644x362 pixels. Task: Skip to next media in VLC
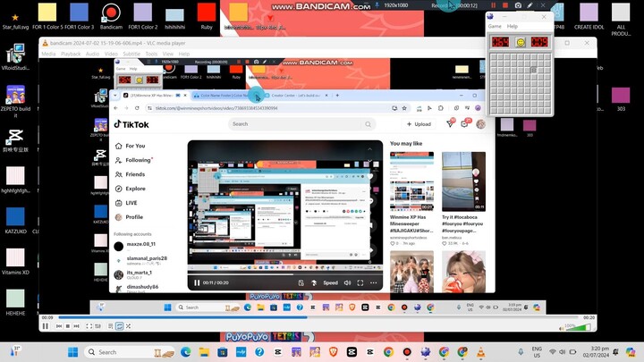pos(76,326)
